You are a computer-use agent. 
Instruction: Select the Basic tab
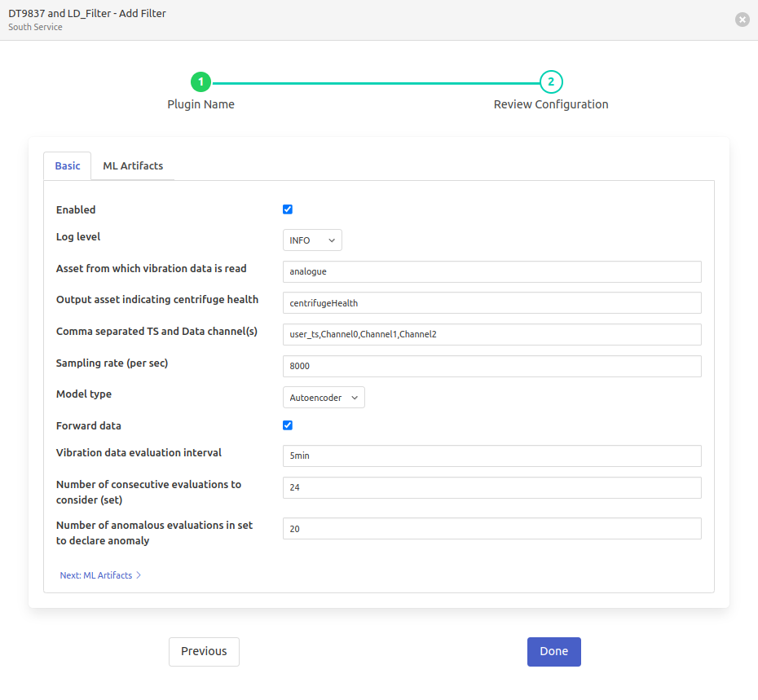[68, 166]
